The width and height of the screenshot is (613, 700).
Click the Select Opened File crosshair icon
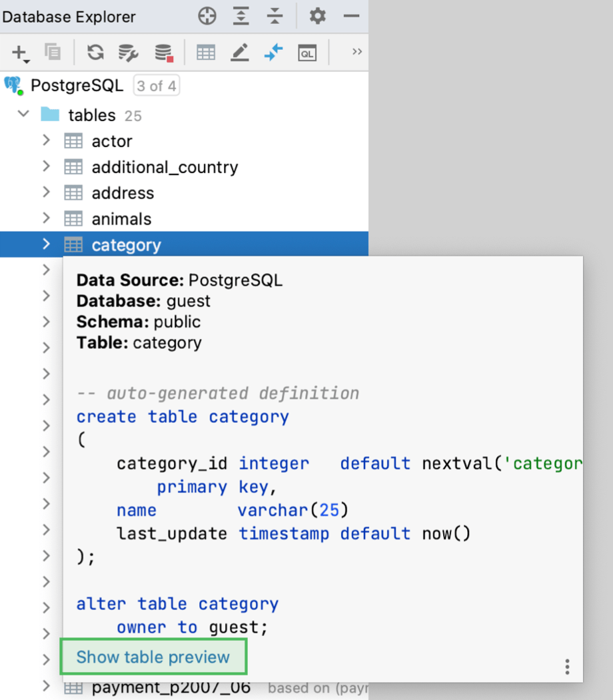pos(207,16)
